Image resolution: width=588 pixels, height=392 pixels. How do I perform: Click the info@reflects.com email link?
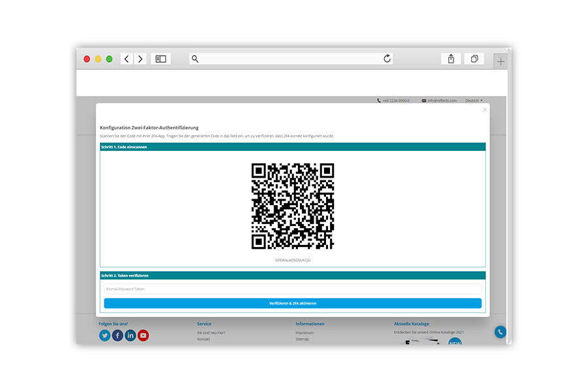point(442,101)
